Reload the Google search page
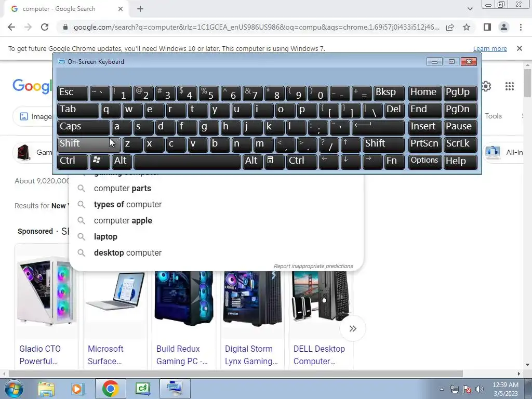 (45, 27)
